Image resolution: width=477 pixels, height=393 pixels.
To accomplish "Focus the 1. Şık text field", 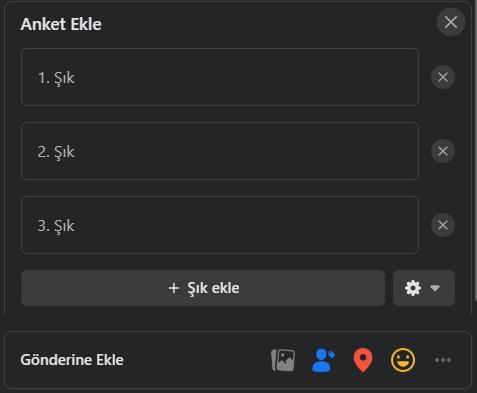I will pyautogui.click(x=220, y=77).
